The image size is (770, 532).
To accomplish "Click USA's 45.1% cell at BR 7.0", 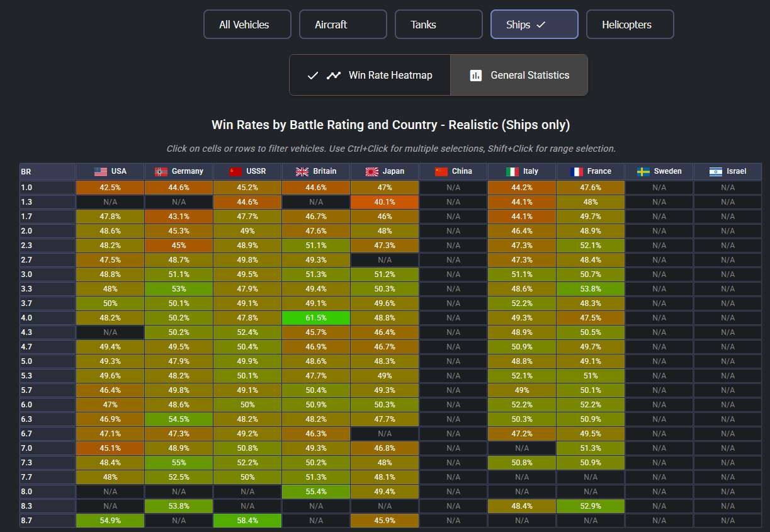I will pos(110,448).
